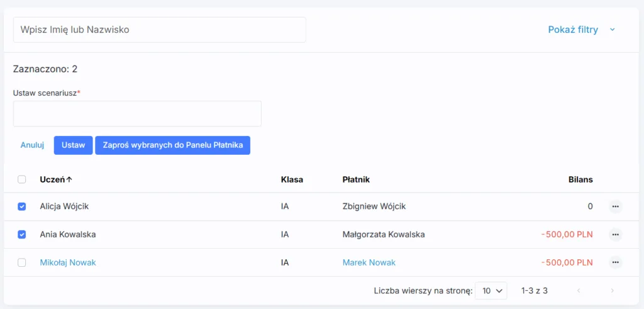Open the rows per page dropdown
644x309 pixels.
click(x=491, y=291)
